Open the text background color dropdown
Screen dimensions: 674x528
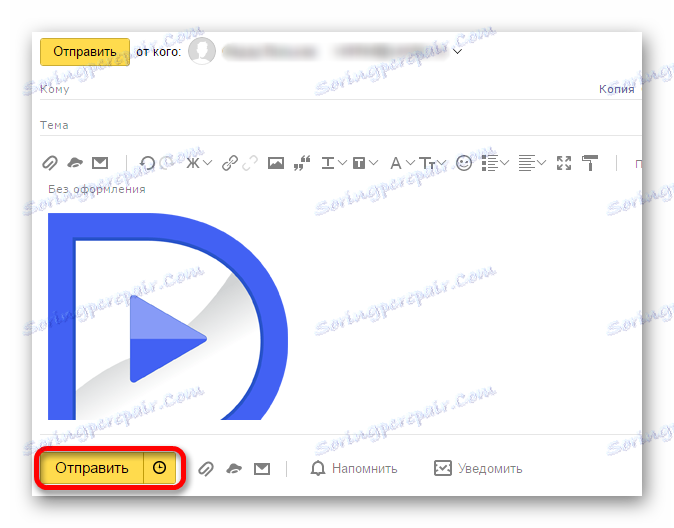[365, 163]
